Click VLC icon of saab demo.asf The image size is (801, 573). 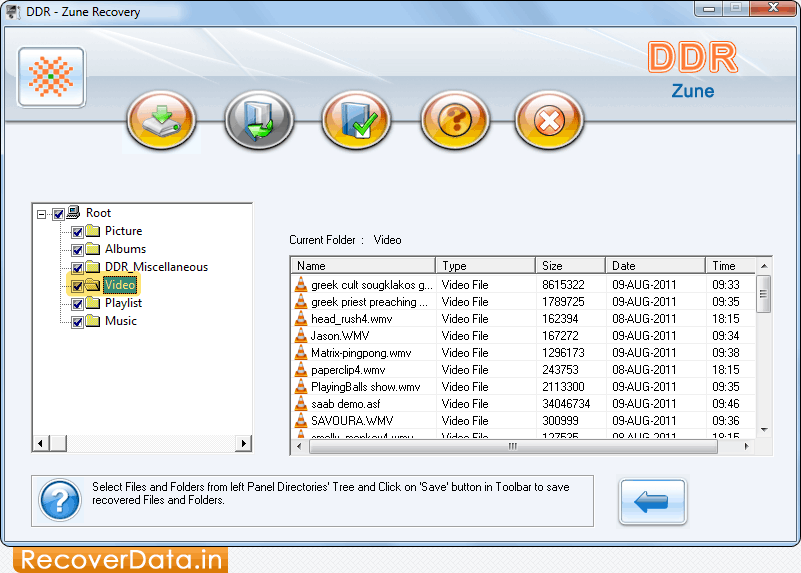pos(301,403)
